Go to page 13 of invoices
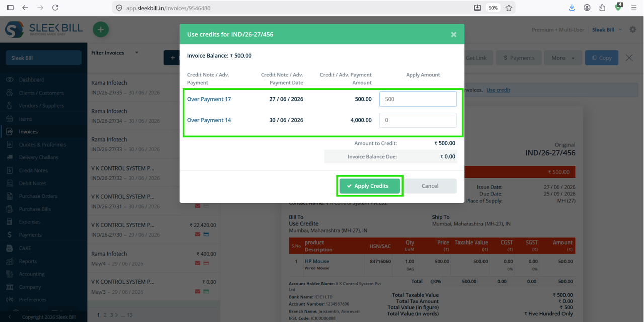This screenshot has height=322, width=644. [x=129, y=315]
